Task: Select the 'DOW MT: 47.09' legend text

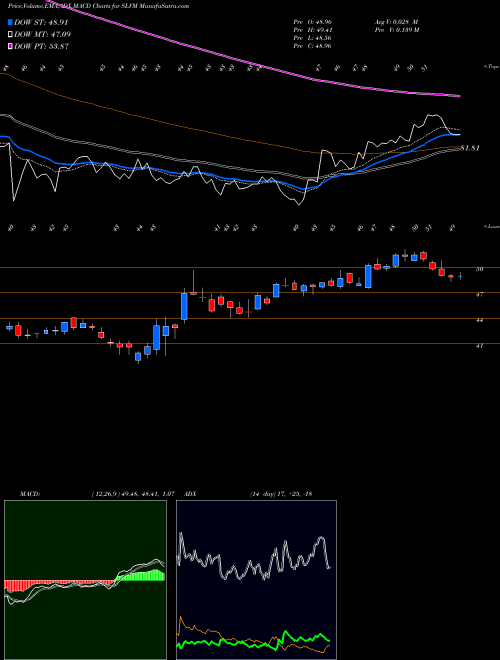Action: point(43,35)
